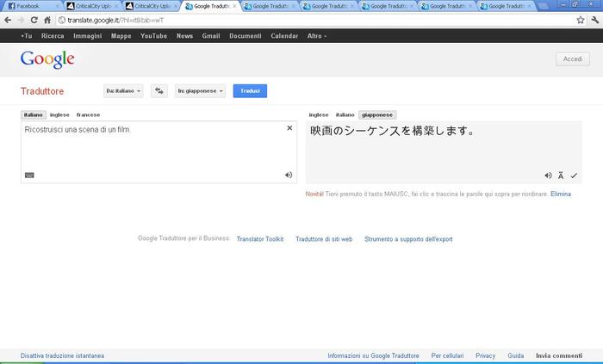Select italiano as source language tab

tap(33, 114)
